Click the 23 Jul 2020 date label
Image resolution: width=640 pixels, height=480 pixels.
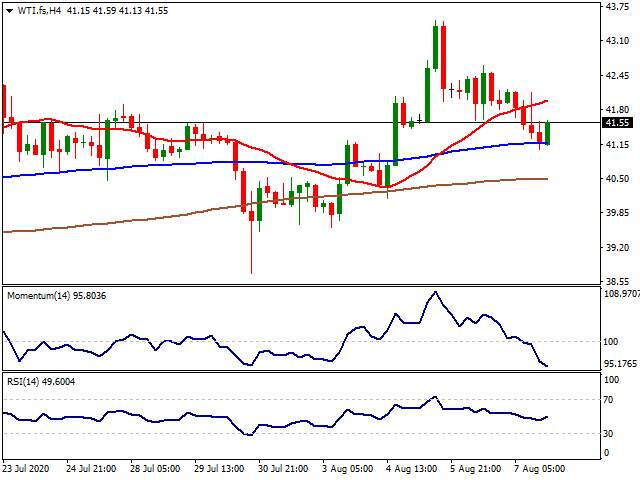(x=26, y=468)
